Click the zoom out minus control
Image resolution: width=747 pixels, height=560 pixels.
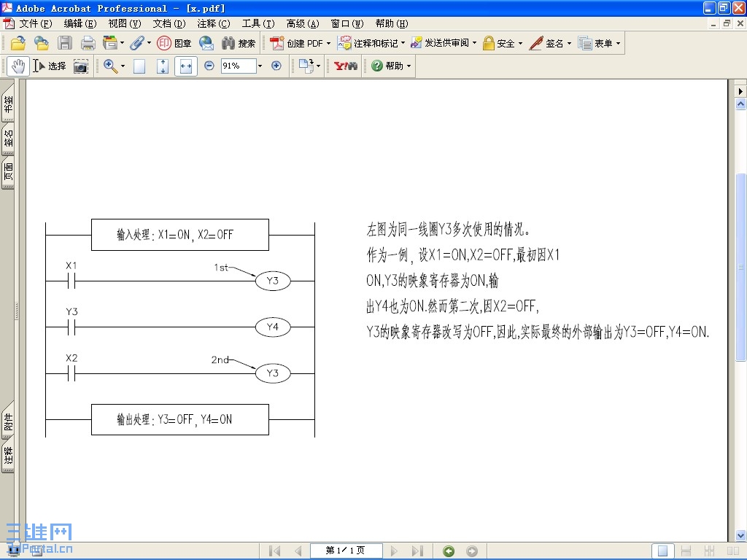[208, 66]
